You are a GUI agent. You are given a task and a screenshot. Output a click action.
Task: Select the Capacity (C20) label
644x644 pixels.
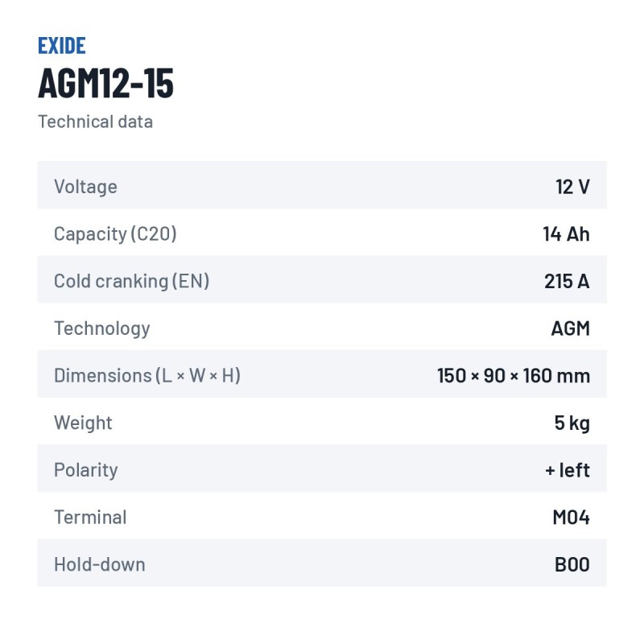tap(115, 234)
